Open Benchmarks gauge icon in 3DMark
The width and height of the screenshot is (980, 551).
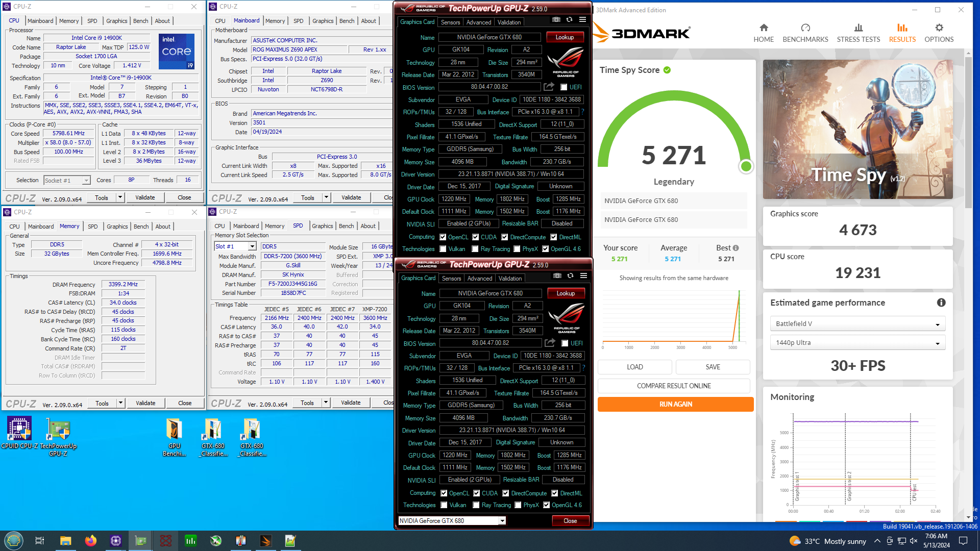(x=805, y=28)
